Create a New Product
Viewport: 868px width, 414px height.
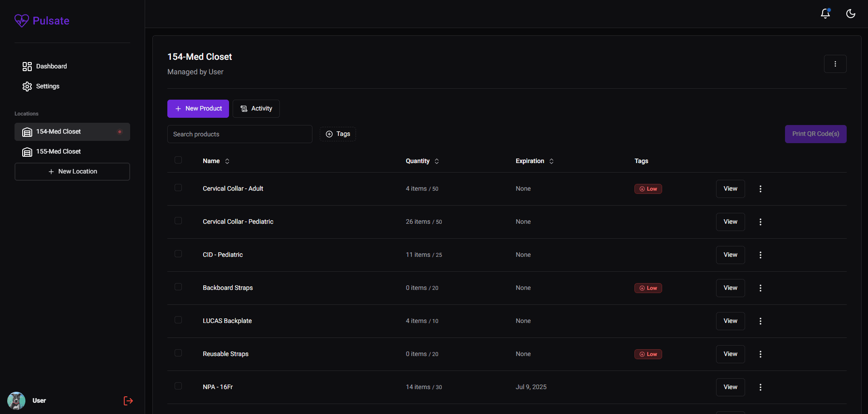[x=198, y=109]
